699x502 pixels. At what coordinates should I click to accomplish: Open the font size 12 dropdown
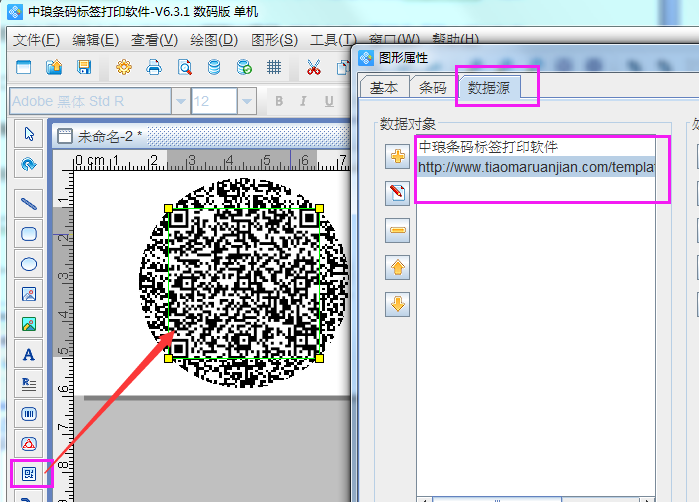tap(249, 101)
